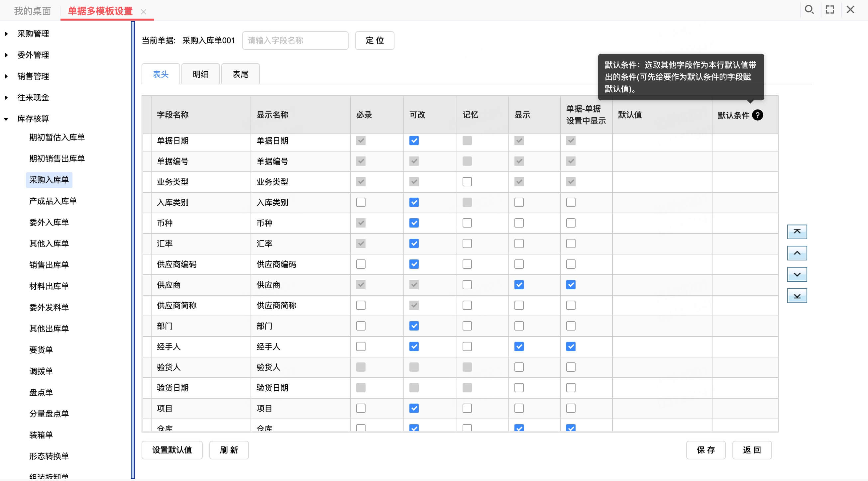868x481 pixels.
Task: Toggle 显示 checkbox for 经手人 row
Action: pos(519,346)
